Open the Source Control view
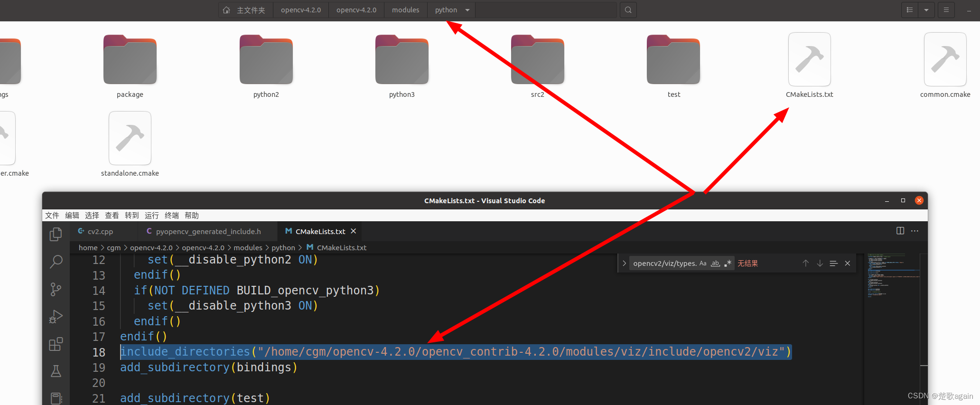980x405 pixels. 56,289
